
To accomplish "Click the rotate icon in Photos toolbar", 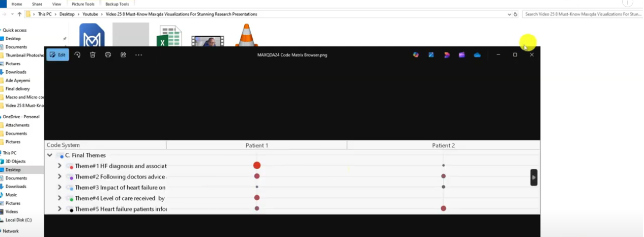I will [77, 55].
